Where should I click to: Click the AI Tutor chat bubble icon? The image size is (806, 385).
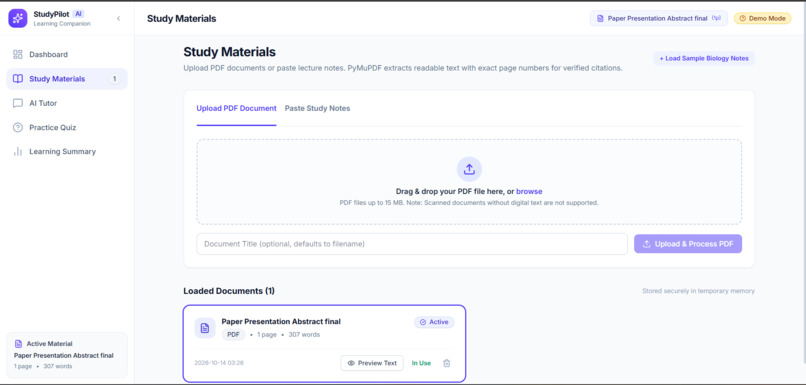point(18,103)
